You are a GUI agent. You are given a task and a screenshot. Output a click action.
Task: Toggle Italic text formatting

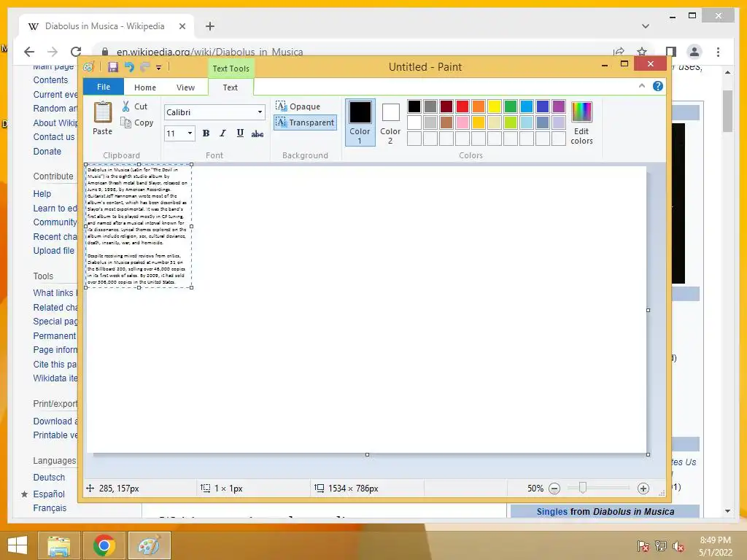pyautogui.click(x=222, y=133)
